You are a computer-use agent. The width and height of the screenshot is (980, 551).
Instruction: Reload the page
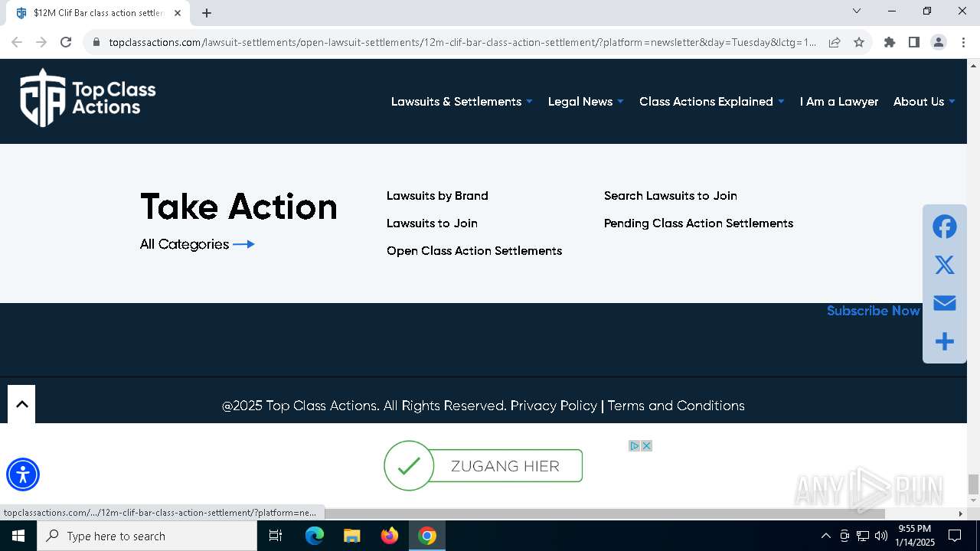click(66, 42)
